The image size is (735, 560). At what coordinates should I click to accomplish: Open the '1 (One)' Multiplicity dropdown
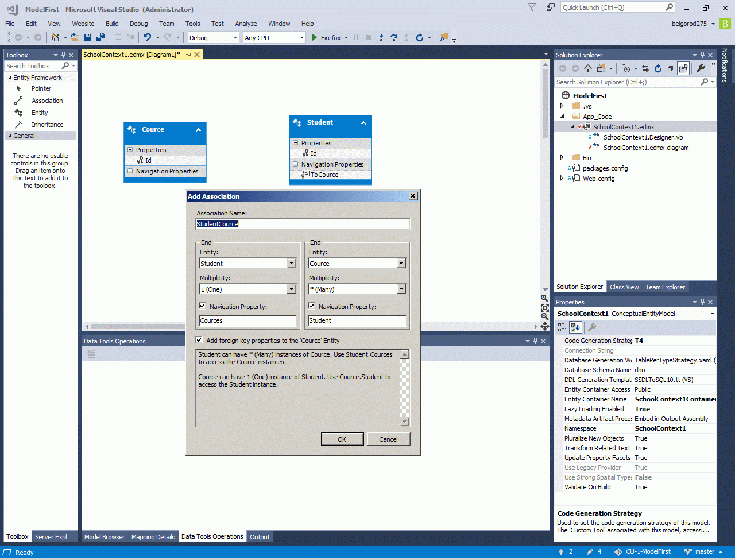292,289
